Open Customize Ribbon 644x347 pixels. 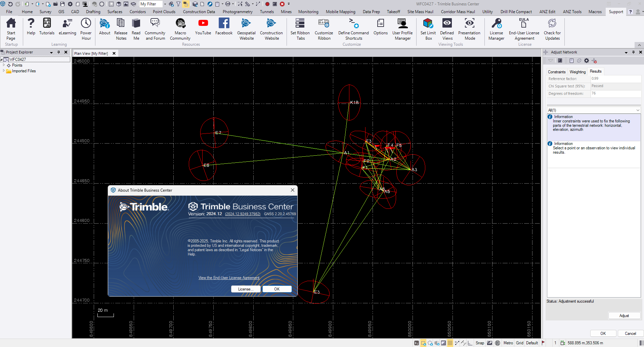(x=324, y=29)
